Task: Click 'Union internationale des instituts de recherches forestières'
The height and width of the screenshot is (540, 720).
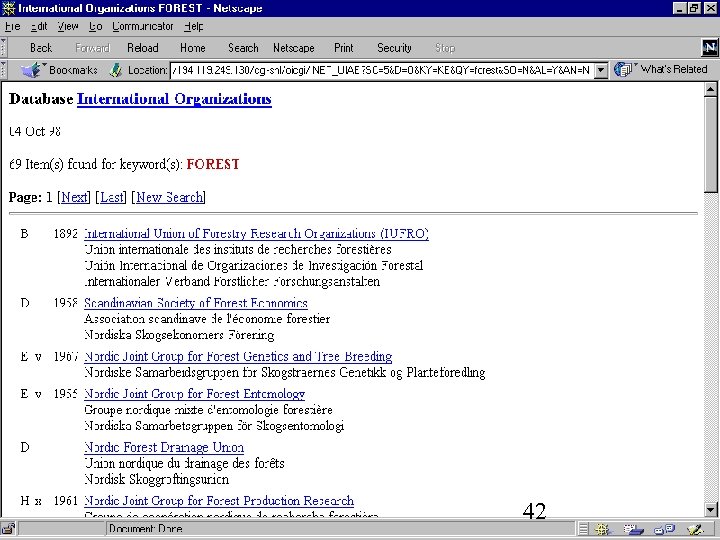Action: tap(238, 250)
